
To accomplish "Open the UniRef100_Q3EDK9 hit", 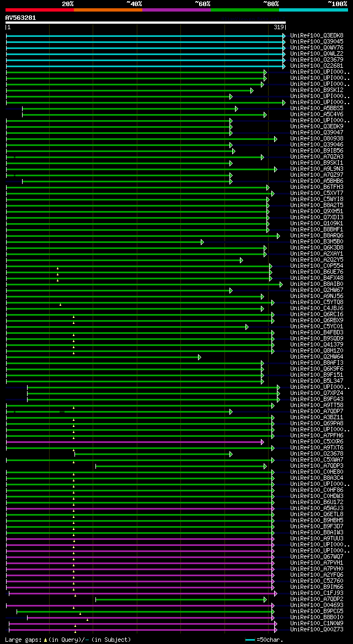I will 317,127.
